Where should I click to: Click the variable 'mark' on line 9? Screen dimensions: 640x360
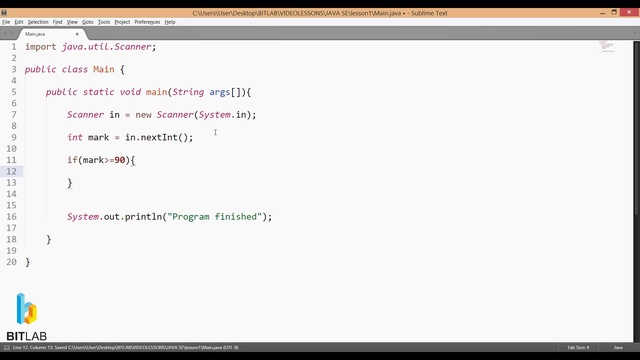pyautogui.click(x=98, y=138)
